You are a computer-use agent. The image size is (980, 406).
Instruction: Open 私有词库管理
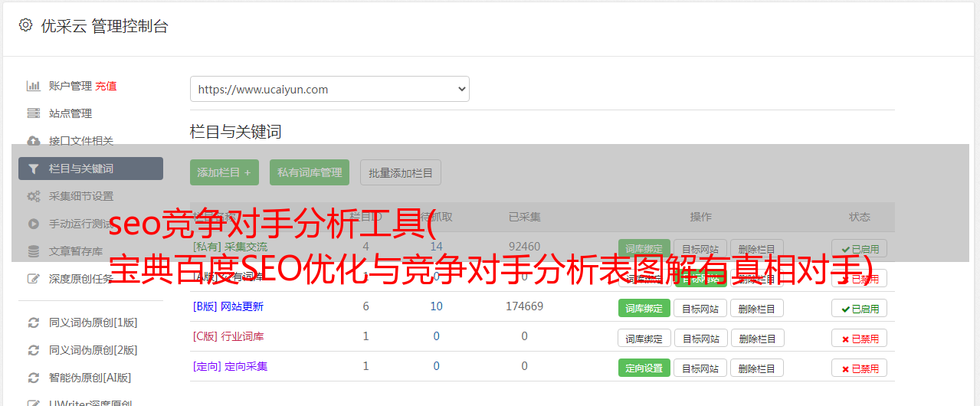[x=310, y=172]
